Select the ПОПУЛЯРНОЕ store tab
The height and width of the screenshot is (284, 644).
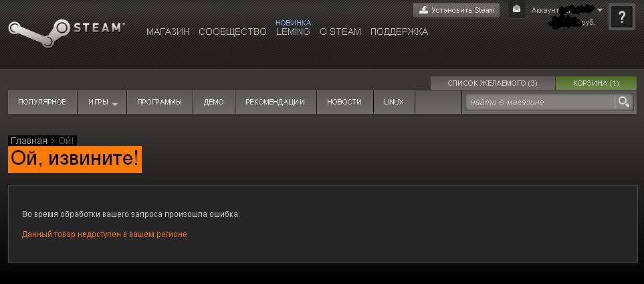coord(42,102)
